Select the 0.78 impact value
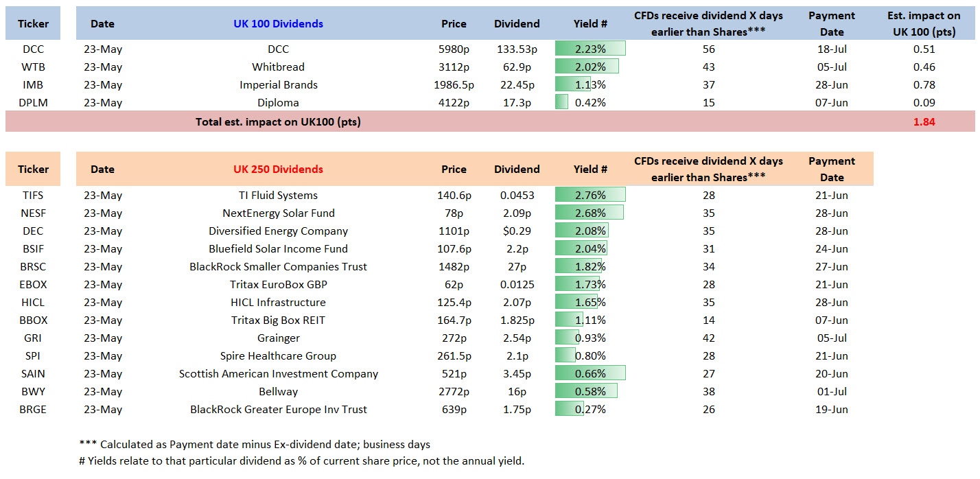Screen dimensions: 980x479 point(924,85)
